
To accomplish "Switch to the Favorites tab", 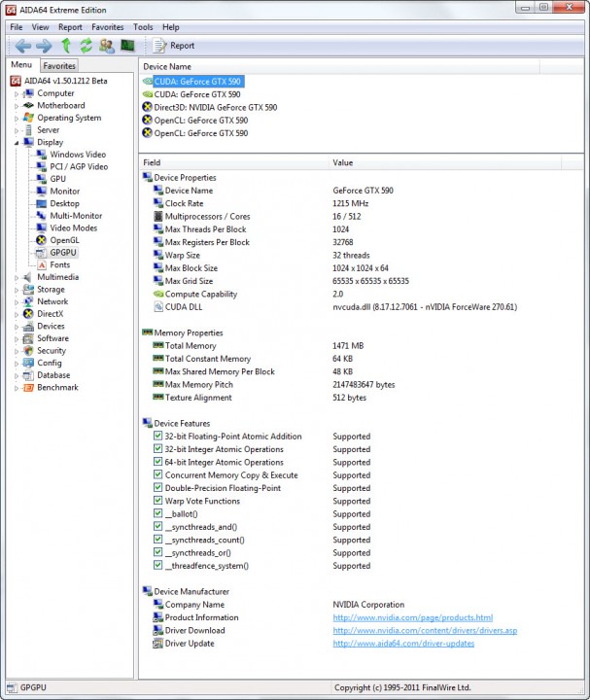I will tap(59, 66).
